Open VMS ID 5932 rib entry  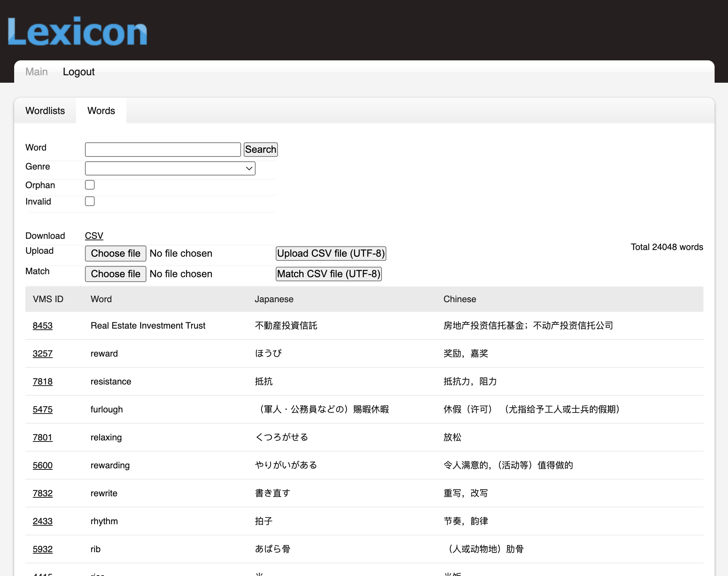pyautogui.click(x=42, y=549)
